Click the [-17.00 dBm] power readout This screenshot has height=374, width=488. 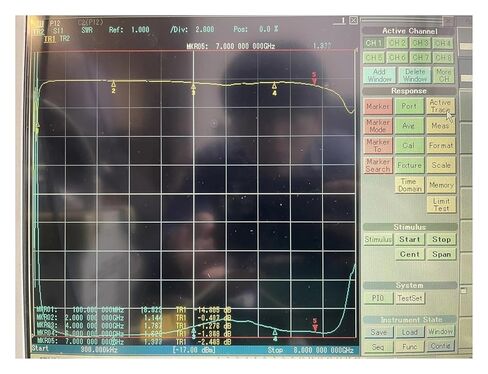194,350
